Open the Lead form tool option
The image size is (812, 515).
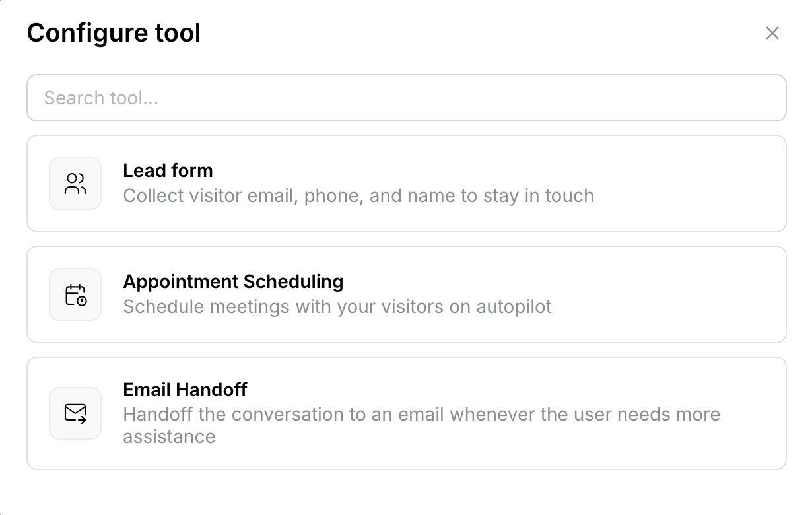point(406,184)
